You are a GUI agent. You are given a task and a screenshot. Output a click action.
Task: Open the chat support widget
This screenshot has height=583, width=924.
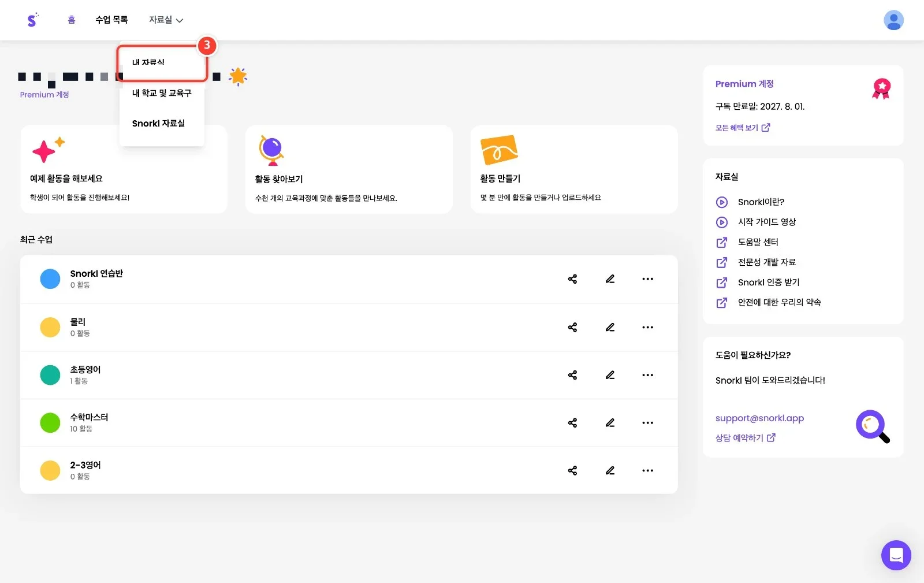click(896, 555)
